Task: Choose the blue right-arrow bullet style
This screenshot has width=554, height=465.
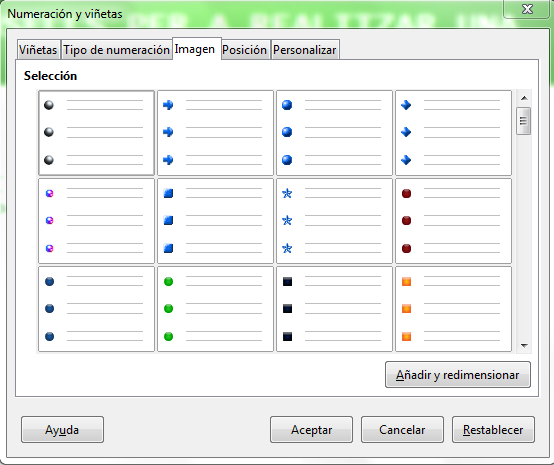Action: [x=215, y=133]
